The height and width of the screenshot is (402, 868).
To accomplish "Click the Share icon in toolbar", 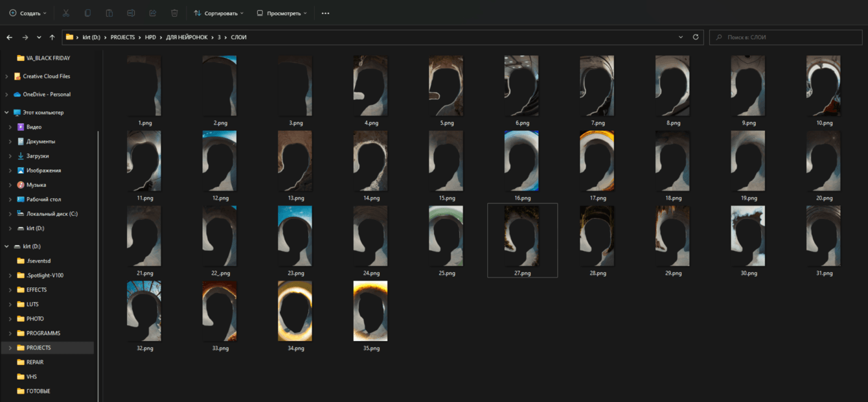I will pyautogui.click(x=153, y=13).
